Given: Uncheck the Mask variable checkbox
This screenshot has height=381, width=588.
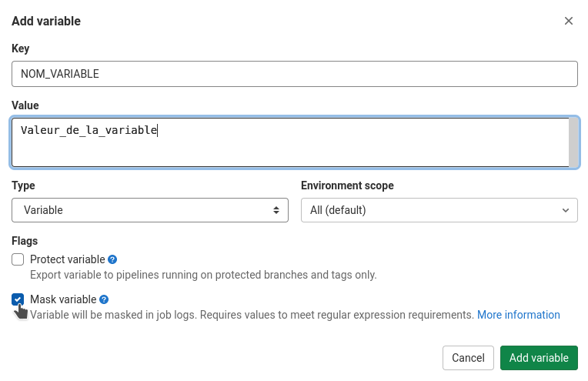Looking at the screenshot, I should (x=18, y=299).
